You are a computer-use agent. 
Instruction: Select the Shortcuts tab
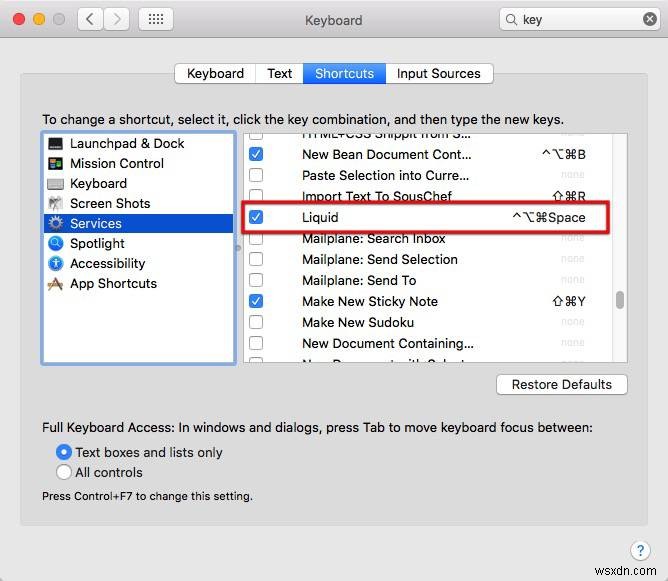[344, 73]
